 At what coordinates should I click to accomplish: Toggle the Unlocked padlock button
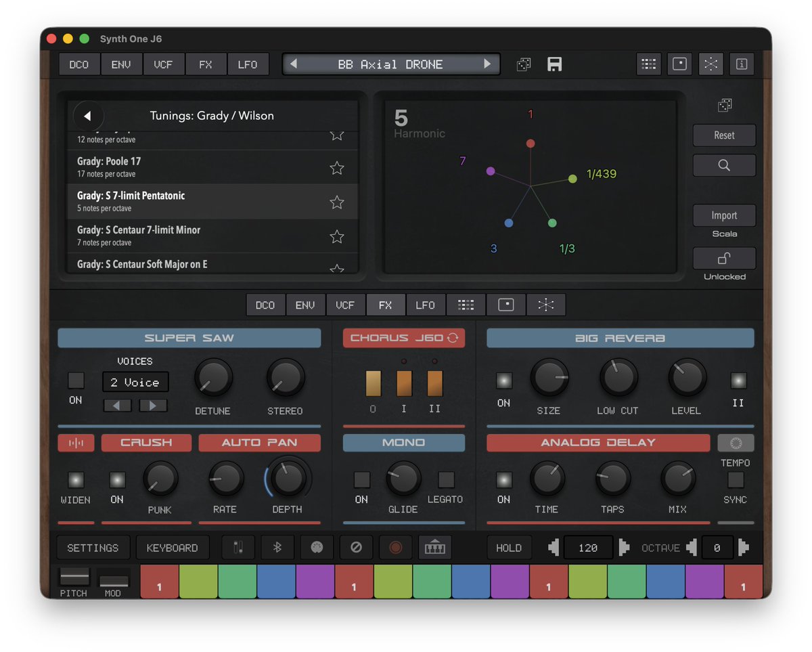click(724, 258)
